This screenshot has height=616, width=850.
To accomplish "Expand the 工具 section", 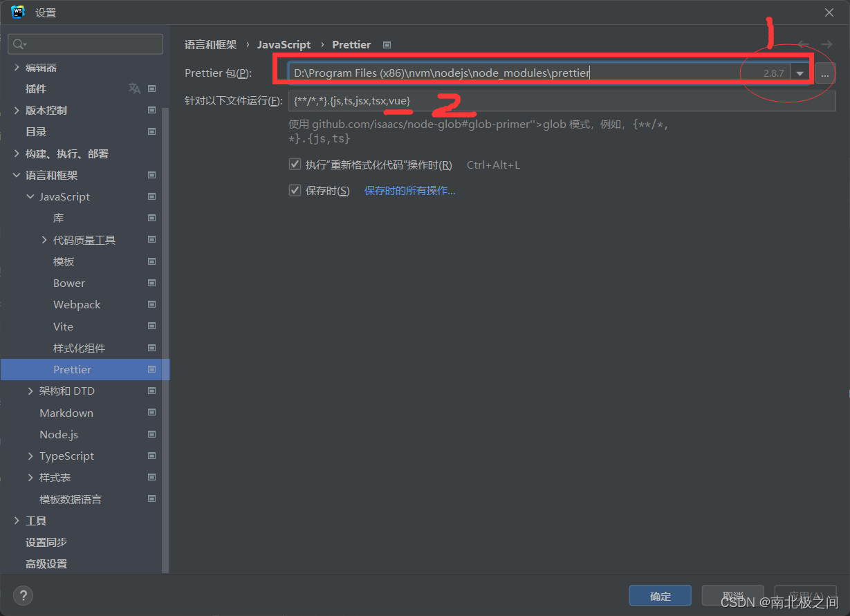I will click(x=17, y=521).
